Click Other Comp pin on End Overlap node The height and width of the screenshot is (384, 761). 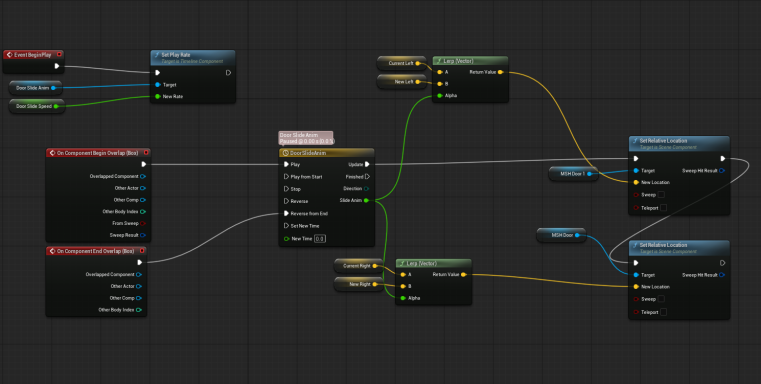click(139, 298)
